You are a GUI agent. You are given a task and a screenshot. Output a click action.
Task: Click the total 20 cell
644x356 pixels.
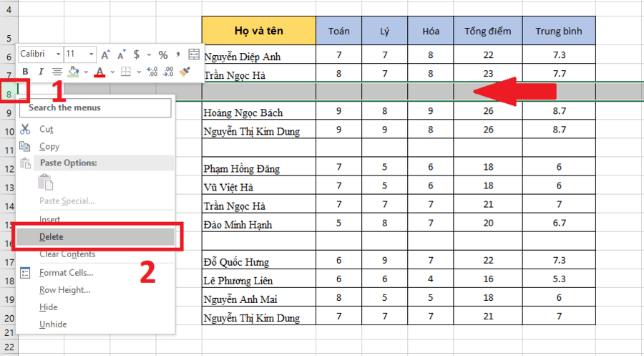click(488, 222)
